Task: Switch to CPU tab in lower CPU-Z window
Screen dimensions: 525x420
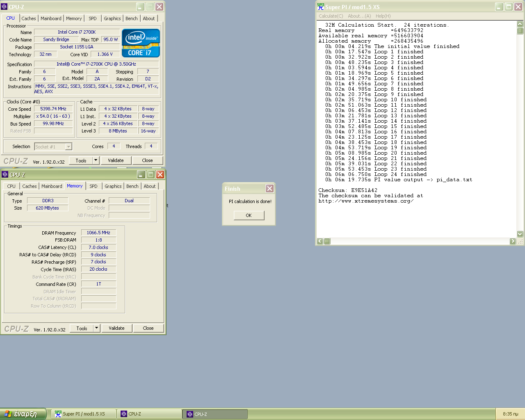Action: click(x=11, y=186)
